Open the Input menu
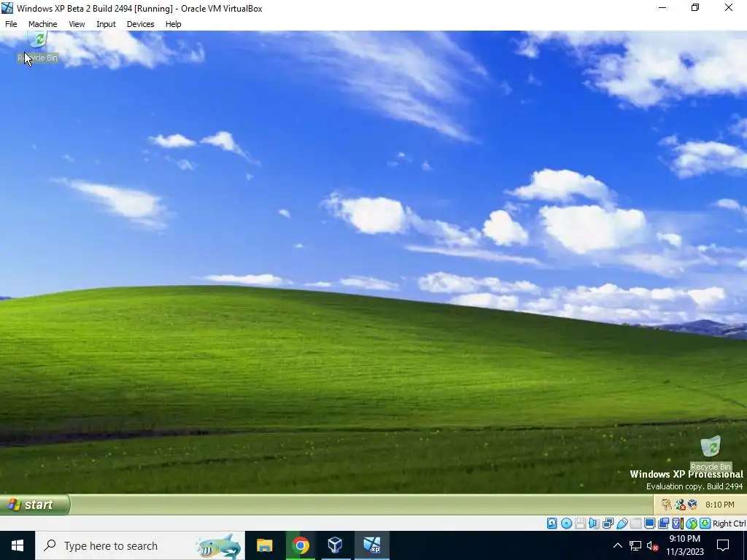Screen dimensions: 747x560 point(106,24)
